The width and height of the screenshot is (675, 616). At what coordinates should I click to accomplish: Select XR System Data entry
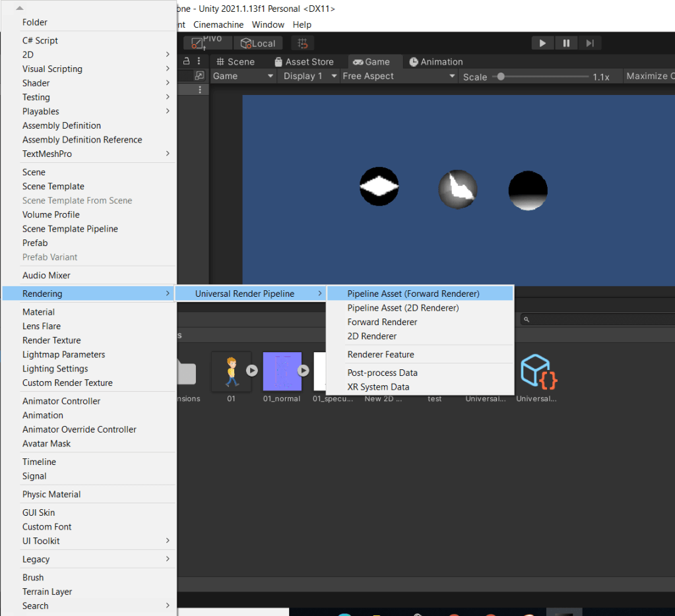point(420,387)
